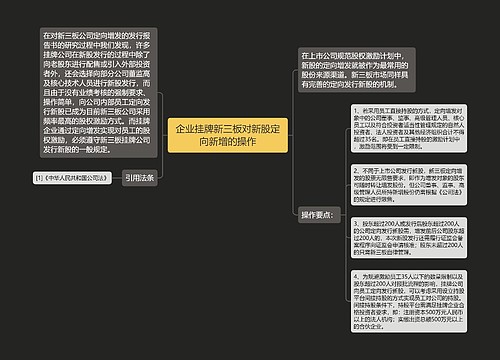
Task: Click the 引用法条 node
Action: pyautogui.click(x=140, y=178)
